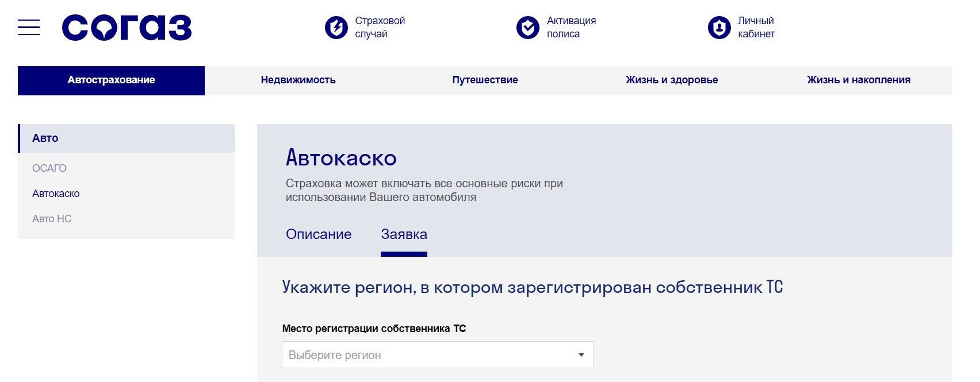Open the Активация полиса link
The width and height of the screenshot is (980, 382).
[x=571, y=27]
